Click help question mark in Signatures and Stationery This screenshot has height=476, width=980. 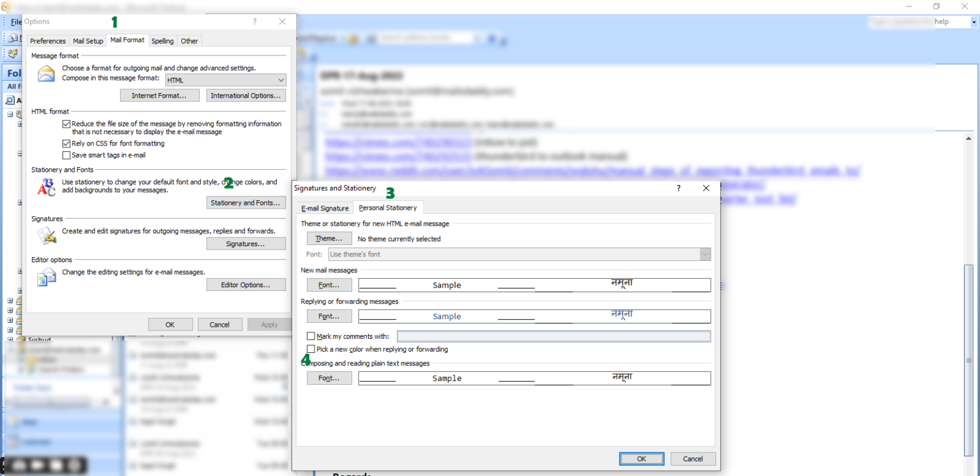(x=678, y=188)
